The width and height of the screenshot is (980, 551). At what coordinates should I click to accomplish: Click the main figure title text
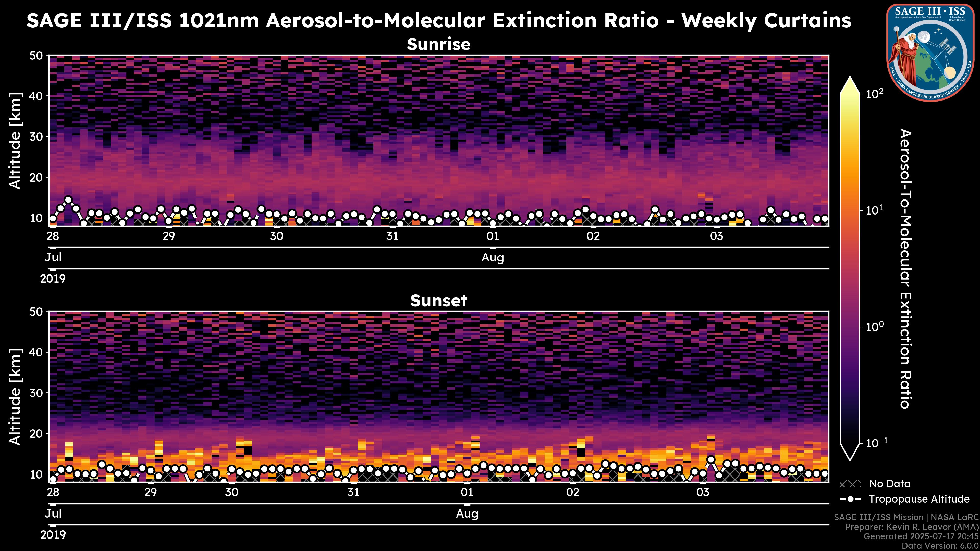(438, 20)
